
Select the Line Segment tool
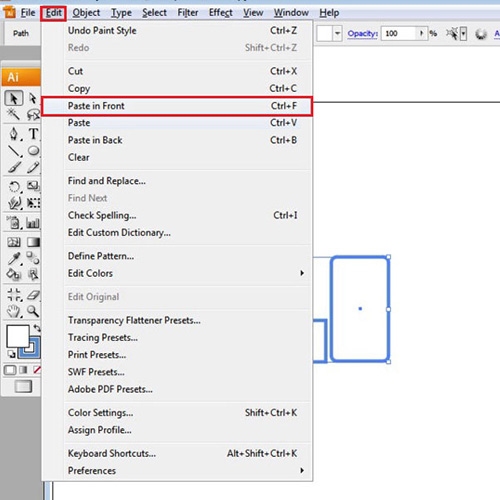[x=14, y=151]
